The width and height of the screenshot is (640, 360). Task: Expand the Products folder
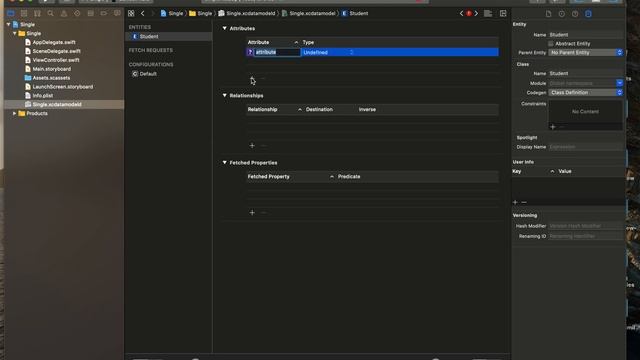pos(15,113)
